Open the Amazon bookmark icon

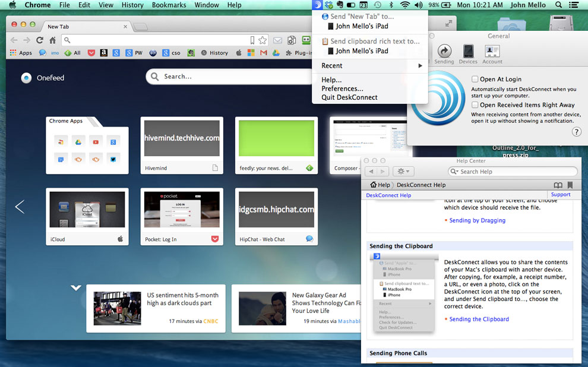click(103, 53)
